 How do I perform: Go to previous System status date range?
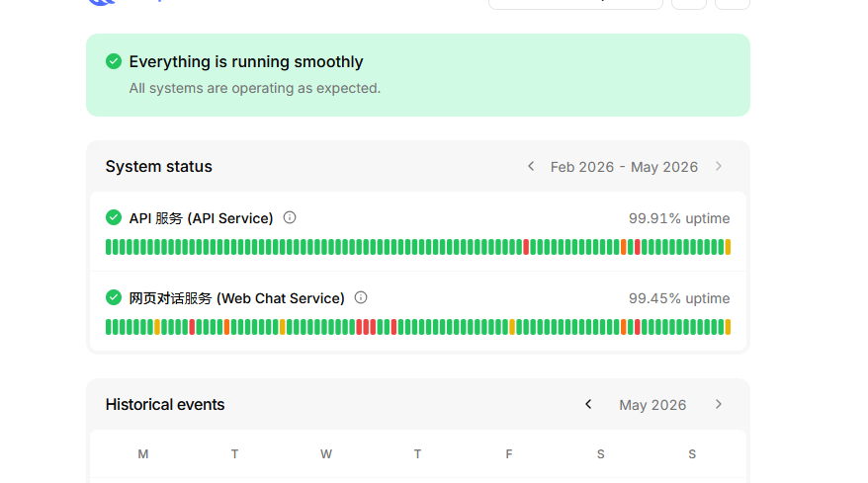pyautogui.click(x=531, y=167)
